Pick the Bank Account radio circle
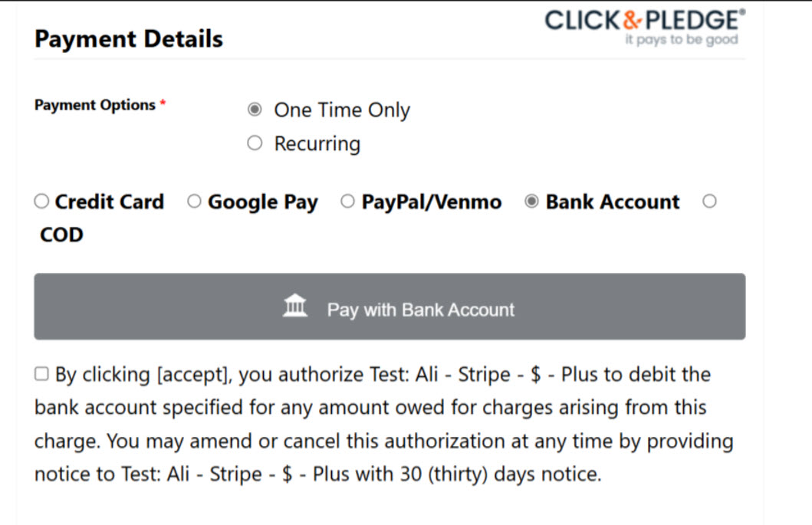 532,202
